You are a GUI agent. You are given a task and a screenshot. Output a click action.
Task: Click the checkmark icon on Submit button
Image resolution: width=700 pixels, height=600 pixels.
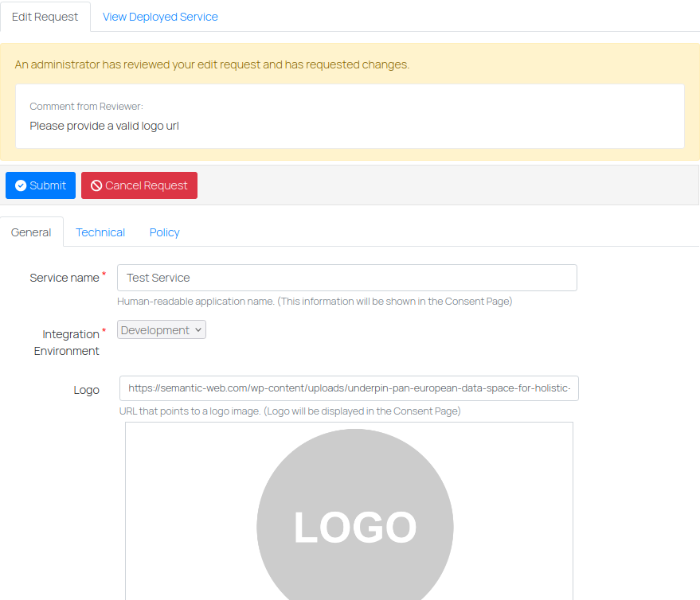(21, 185)
